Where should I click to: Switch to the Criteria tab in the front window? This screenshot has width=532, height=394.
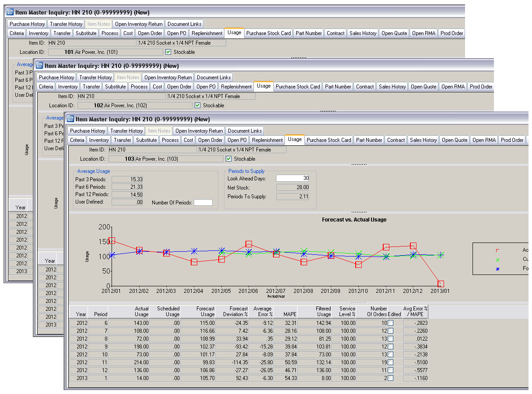pyautogui.click(x=77, y=140)
